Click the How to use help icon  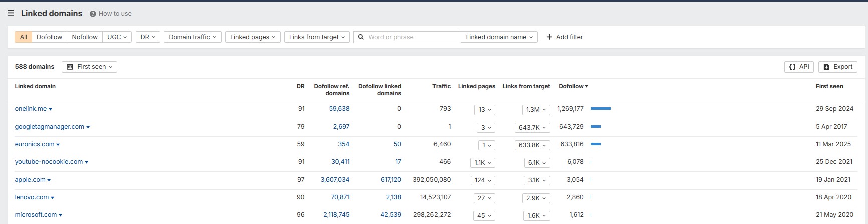point(93,14)
